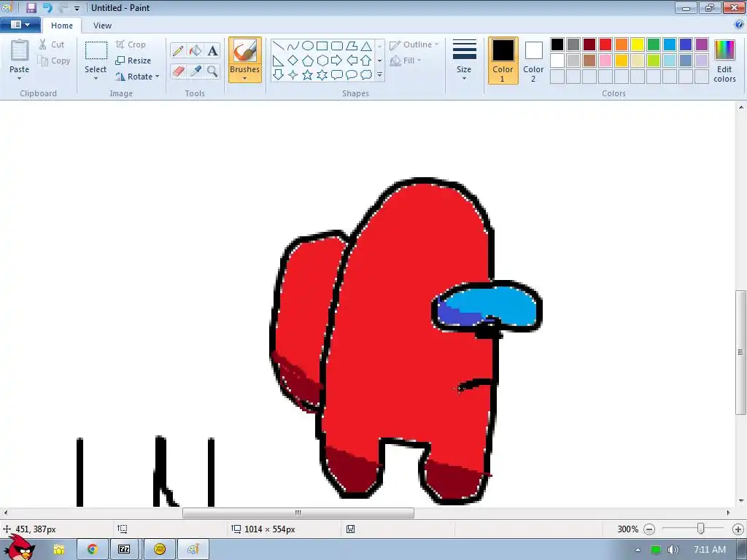This screenshot has width=747, height=560.
Task: Select the Eraser tool
Action: click(178, 71)
